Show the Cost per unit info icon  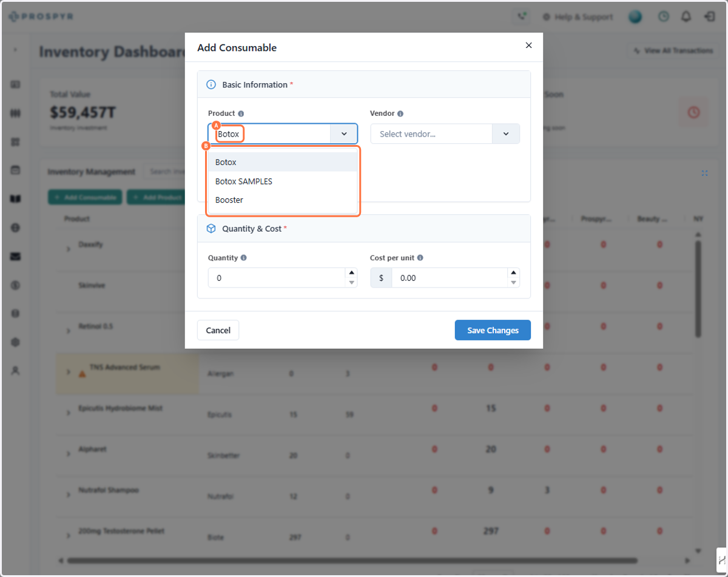[420, 258]
